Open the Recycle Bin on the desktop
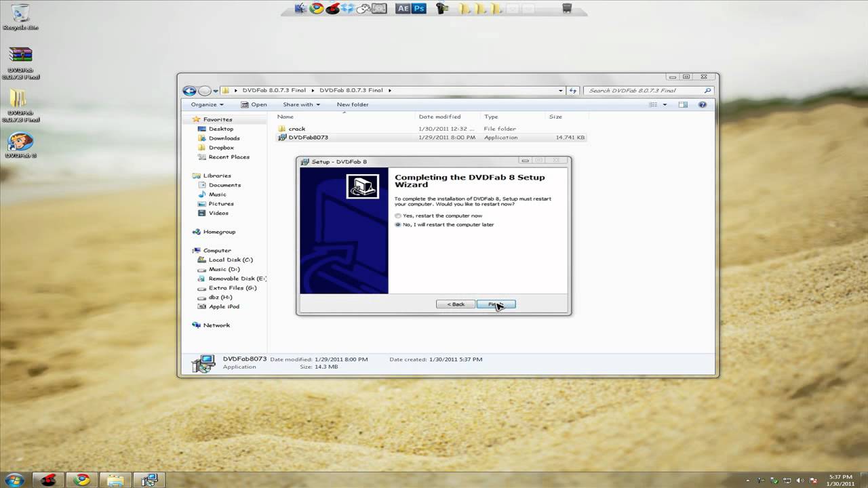 [20, 17]
